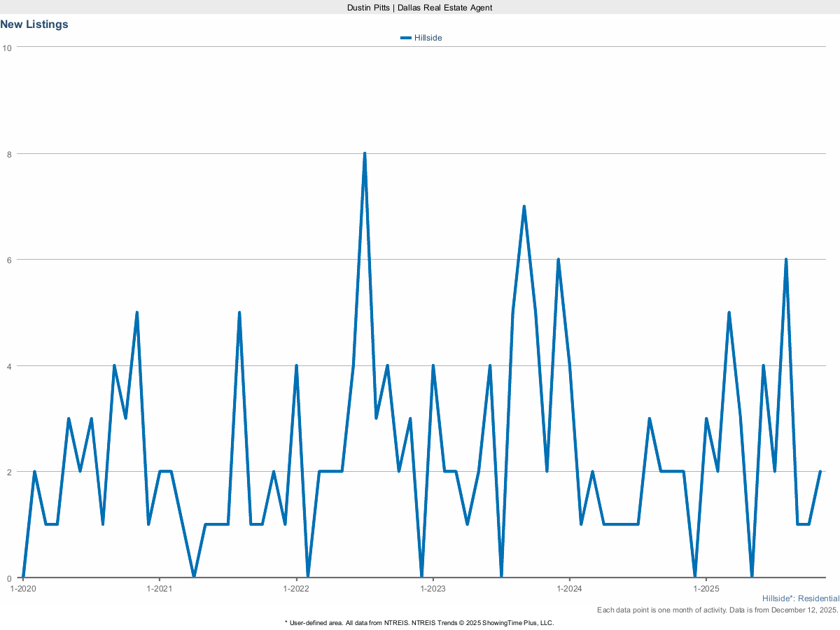Click the 1-2022 x-axis label
Viewport: 840px width, 630px height.
pos(296,589)
